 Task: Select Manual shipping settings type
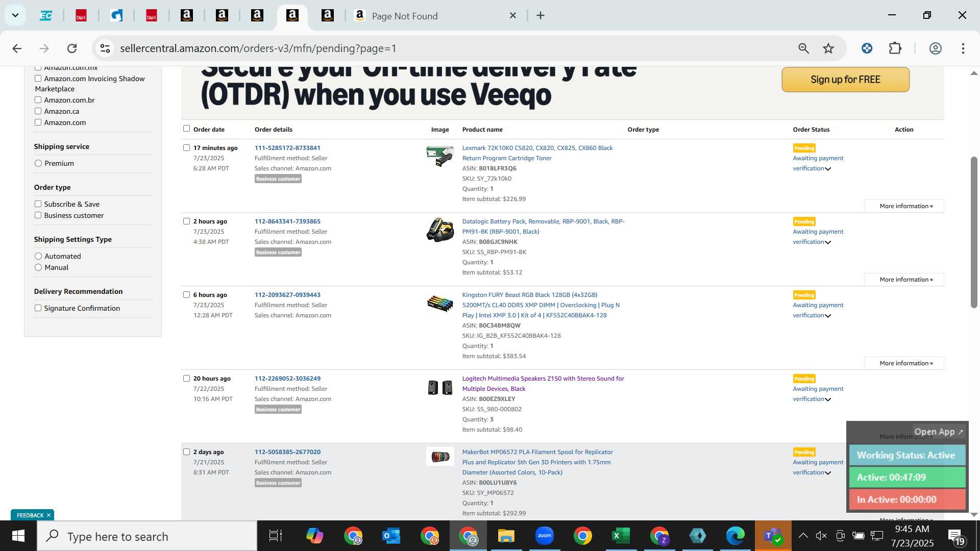(x=38, y=267)
